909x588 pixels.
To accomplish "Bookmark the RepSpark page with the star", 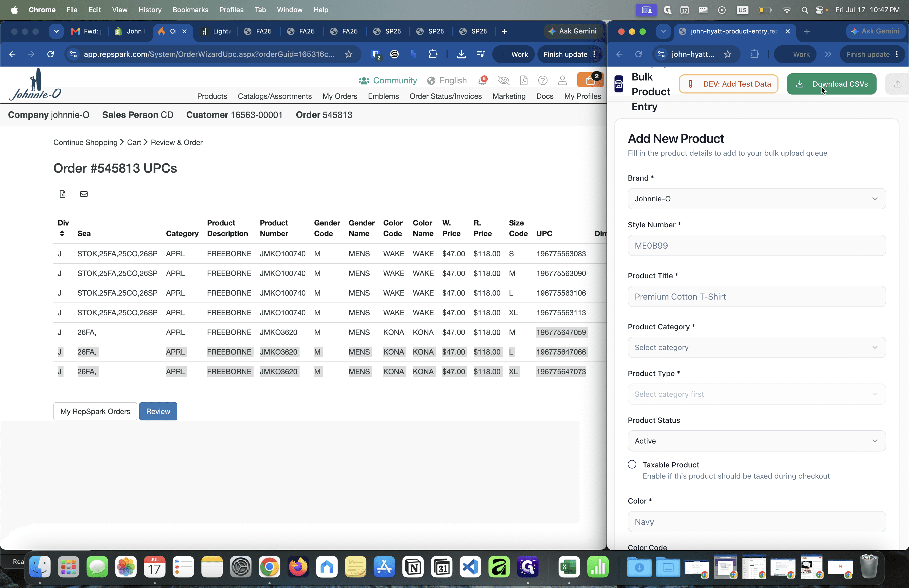I will click(x=348, y=54).
